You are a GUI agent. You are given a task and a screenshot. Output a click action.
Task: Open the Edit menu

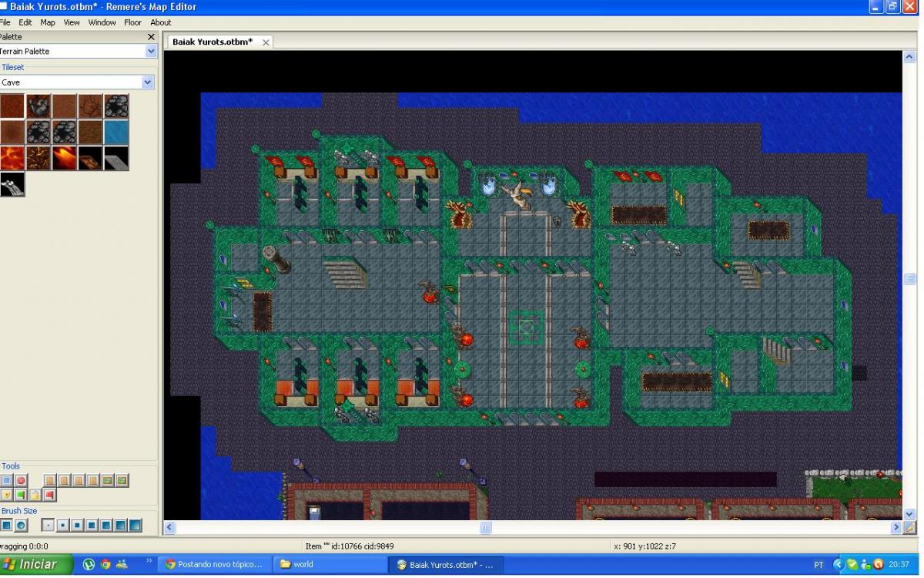25,22
